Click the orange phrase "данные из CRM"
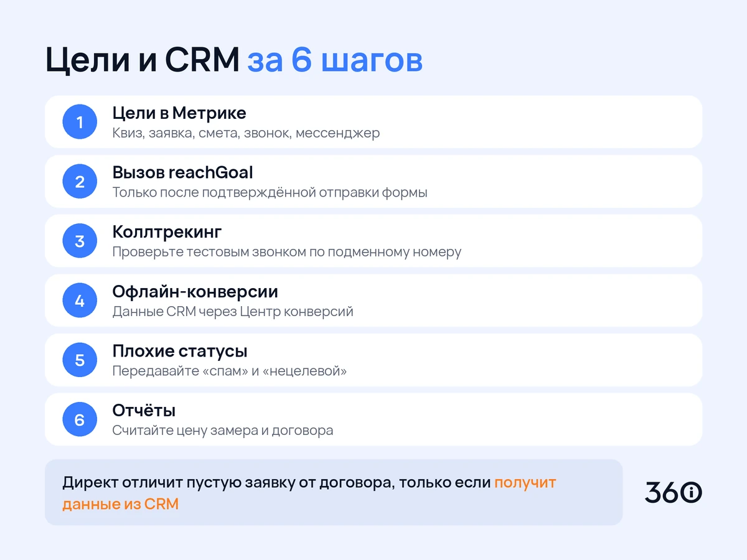 pyautogui.click(x=120, y=504)
